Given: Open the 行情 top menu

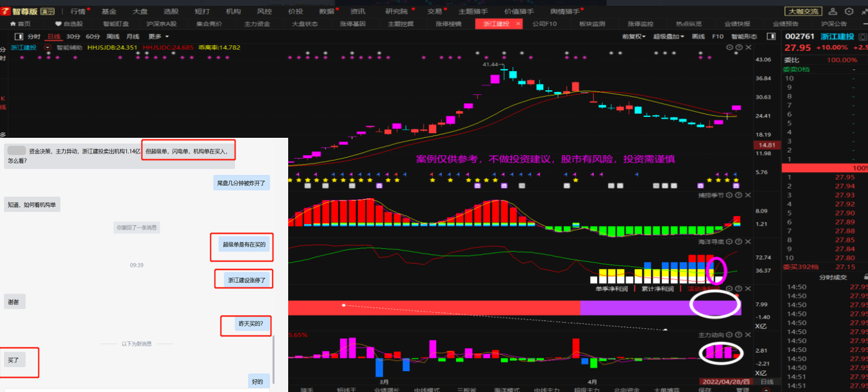Looking at the screenshot, I should pyautogui.click(x=78, y=11).
